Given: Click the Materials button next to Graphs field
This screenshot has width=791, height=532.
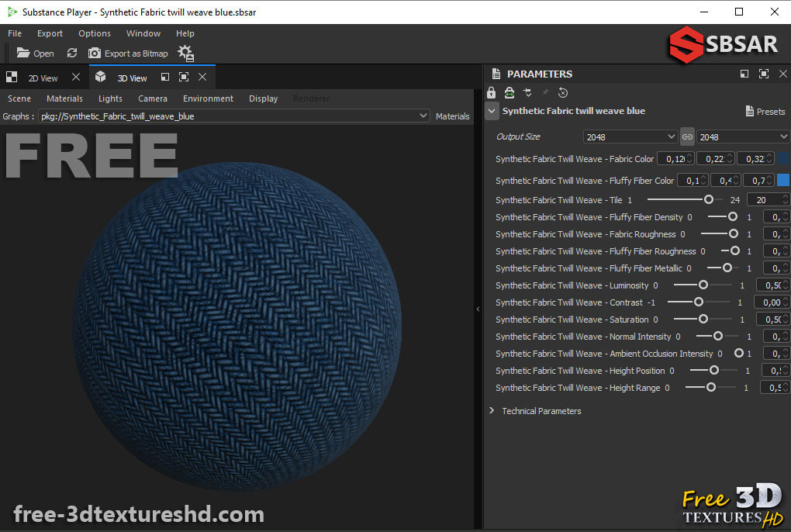Looking at the screenshot, I should 452,116.
